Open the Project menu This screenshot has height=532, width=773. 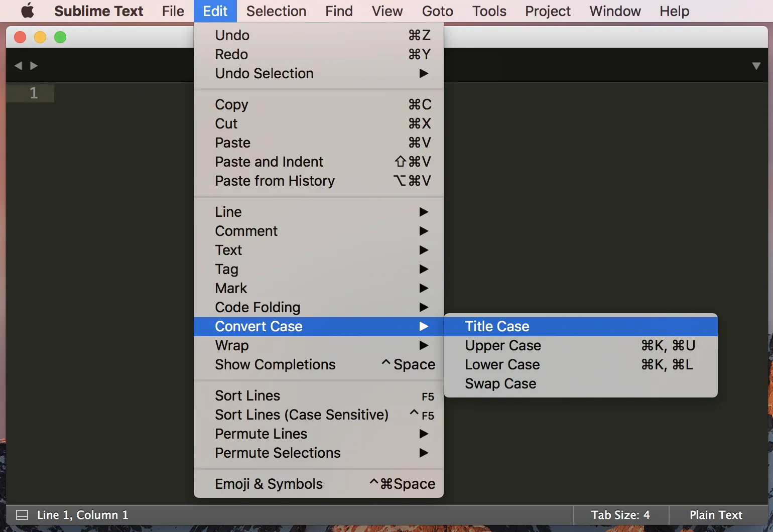click(x=548, y=11)
